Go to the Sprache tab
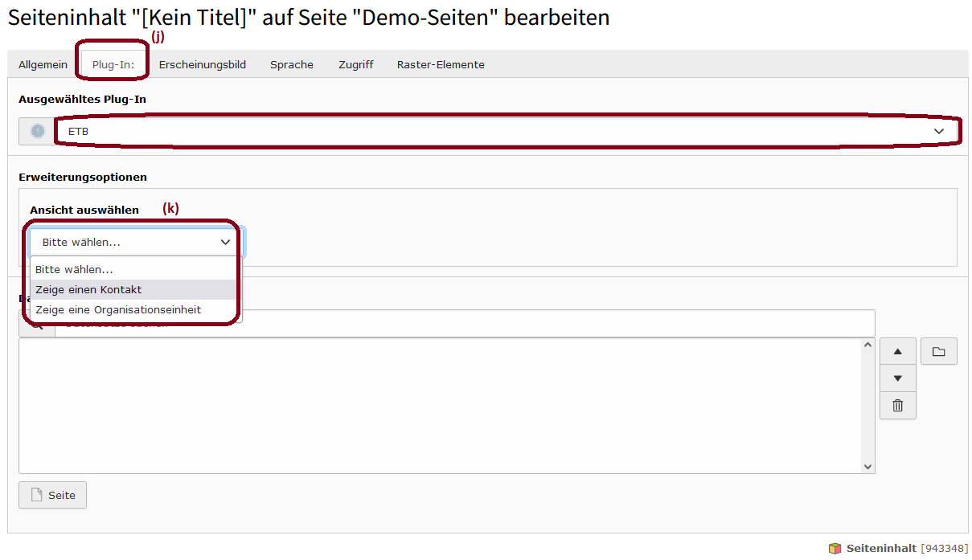The image size is (972, 560). (x=292, y=64)
